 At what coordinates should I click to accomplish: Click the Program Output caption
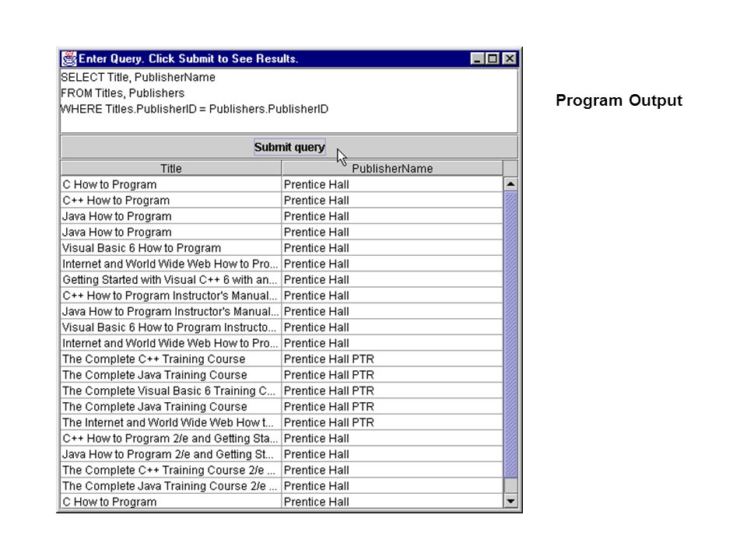click(619, 100)
